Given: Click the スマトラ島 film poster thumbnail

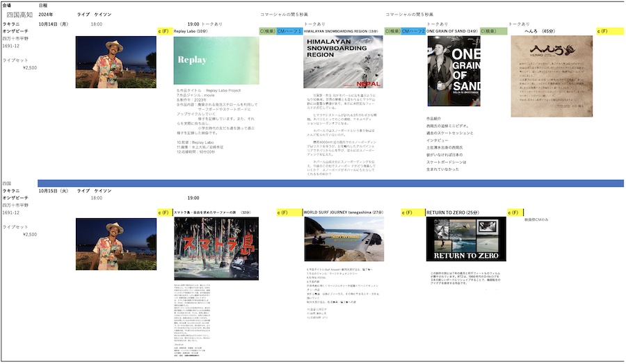Looking at the screenshot, I should (216, 249).
